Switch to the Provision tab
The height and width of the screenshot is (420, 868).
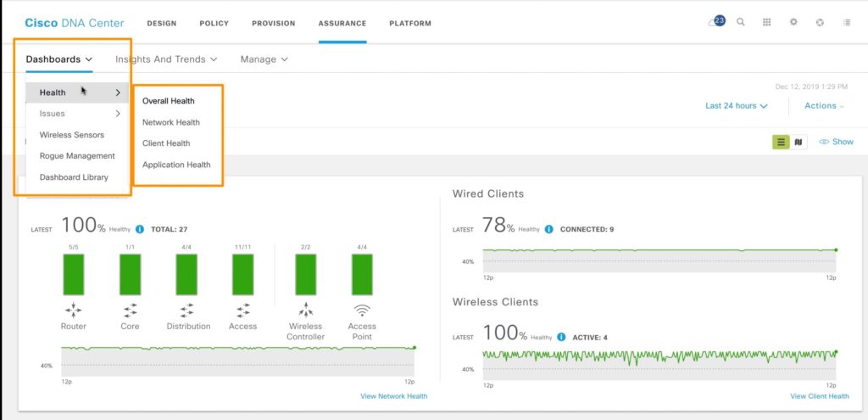coord(273,23)
